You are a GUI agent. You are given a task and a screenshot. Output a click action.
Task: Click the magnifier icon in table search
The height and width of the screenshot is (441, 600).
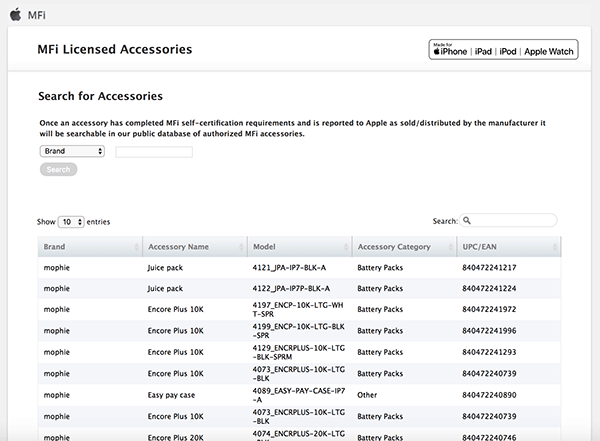(467, 220)
